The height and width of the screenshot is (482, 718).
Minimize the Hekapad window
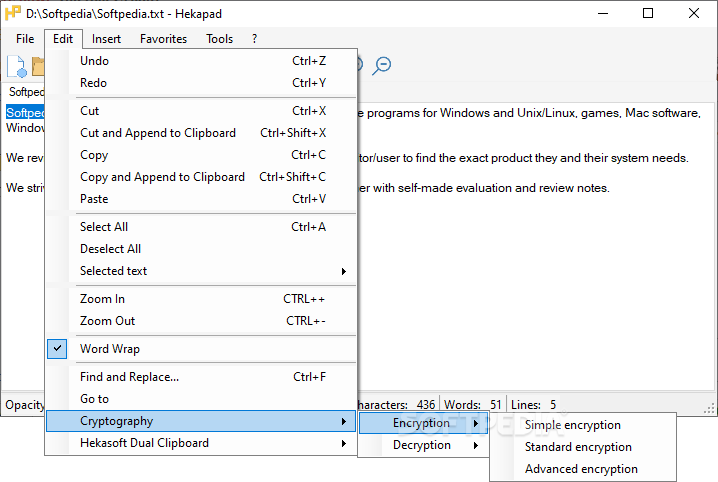[603, 13]
